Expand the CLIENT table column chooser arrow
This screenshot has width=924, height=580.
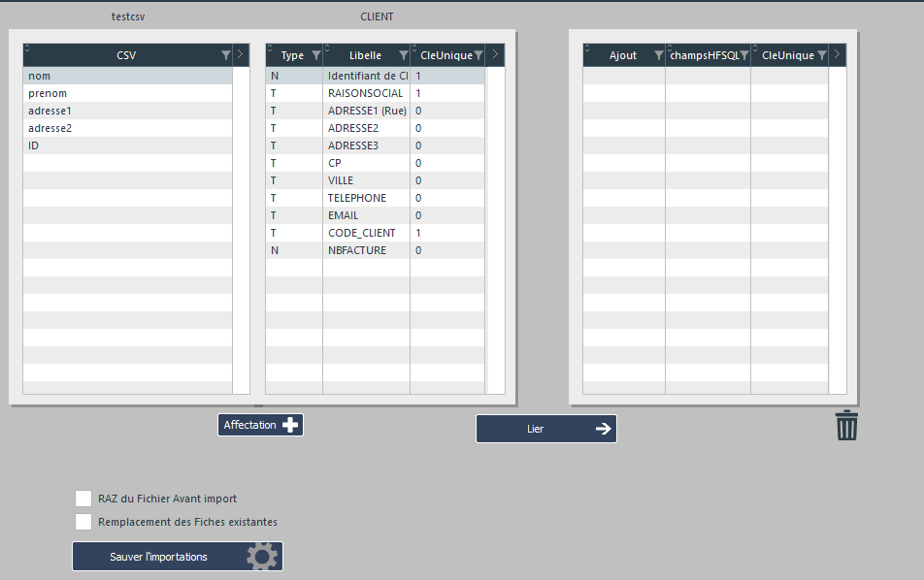point(495,55)
